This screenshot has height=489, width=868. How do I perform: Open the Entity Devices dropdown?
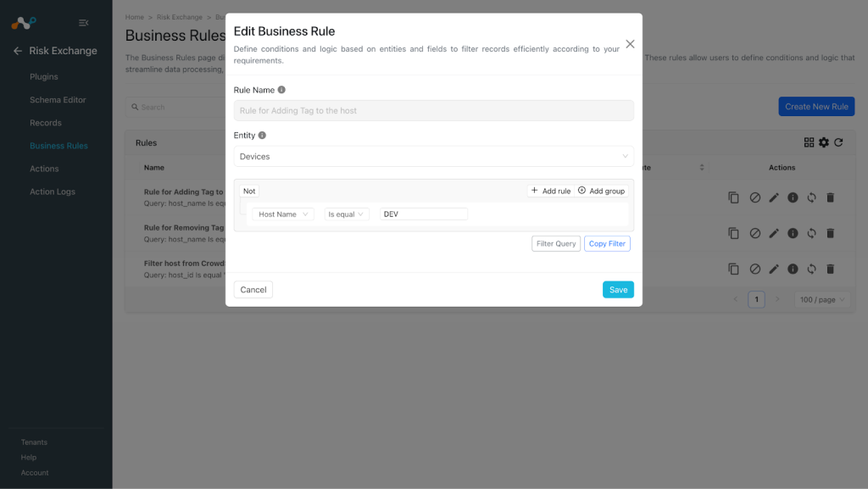(x=433, y=157)
